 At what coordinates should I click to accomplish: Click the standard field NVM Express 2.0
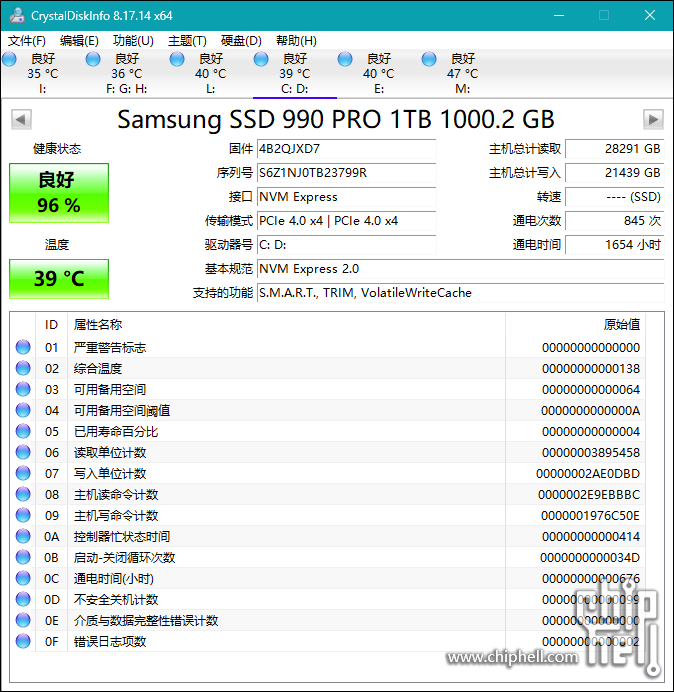tap(460, 269)
